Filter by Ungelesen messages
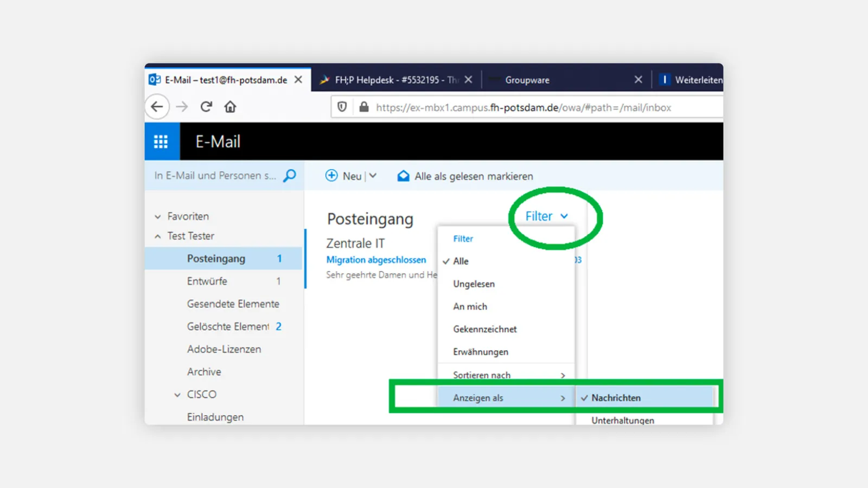Viewport: 868px width, 488px height. click(474, 284)
